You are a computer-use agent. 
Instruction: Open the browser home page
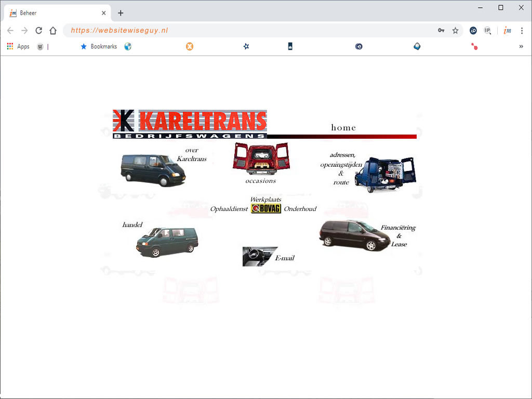coord(53,31)
